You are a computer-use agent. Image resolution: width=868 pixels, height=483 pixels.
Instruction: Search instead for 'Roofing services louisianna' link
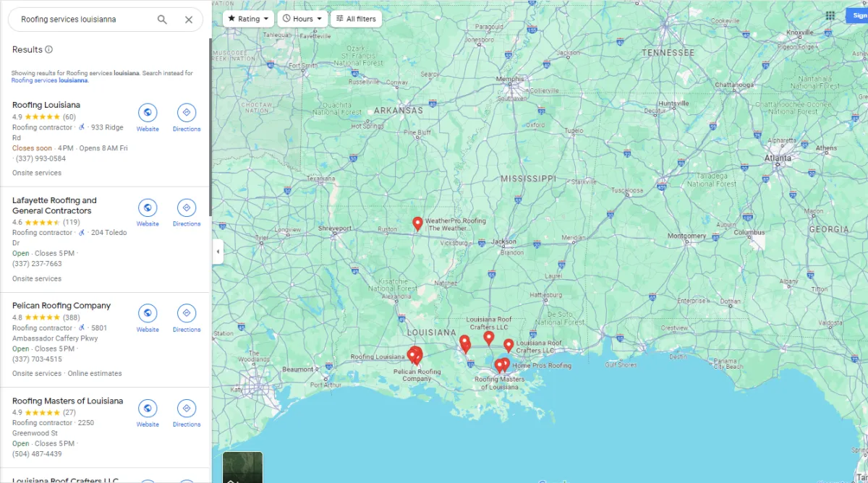49,80
